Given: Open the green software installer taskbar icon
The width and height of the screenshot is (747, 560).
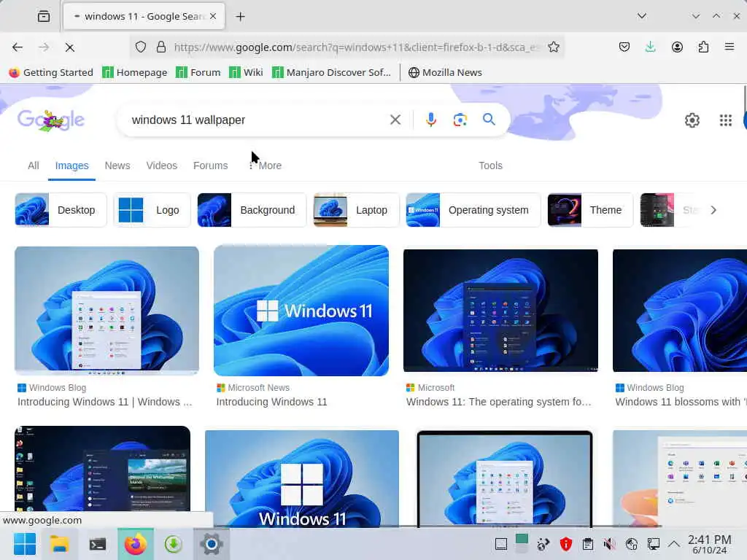Looking at the screenshot, I should (174, 544).
